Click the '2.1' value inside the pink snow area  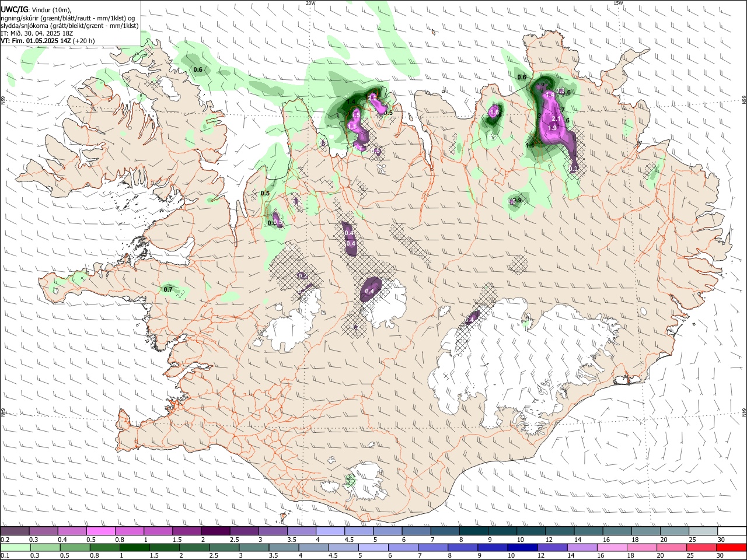[x=556, y=119]
